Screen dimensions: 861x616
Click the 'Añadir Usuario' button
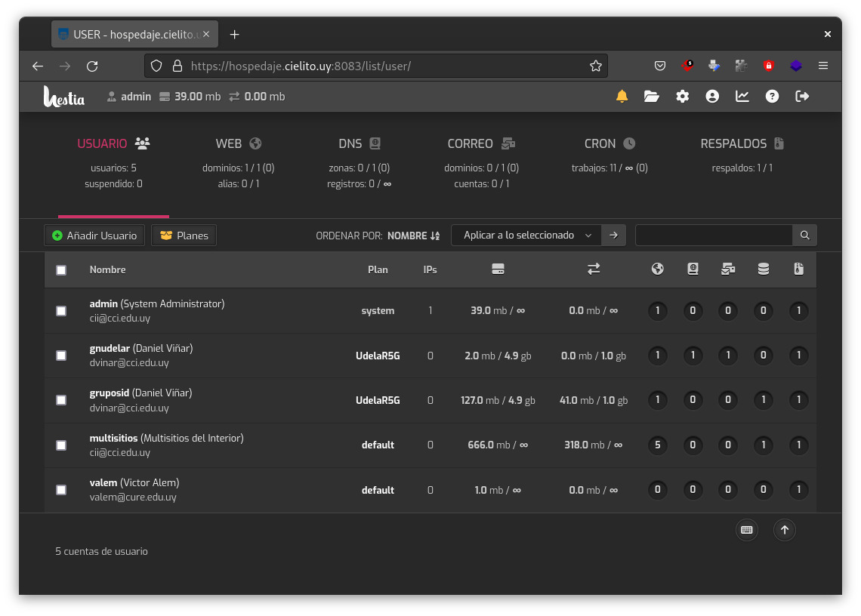(95, 236)
